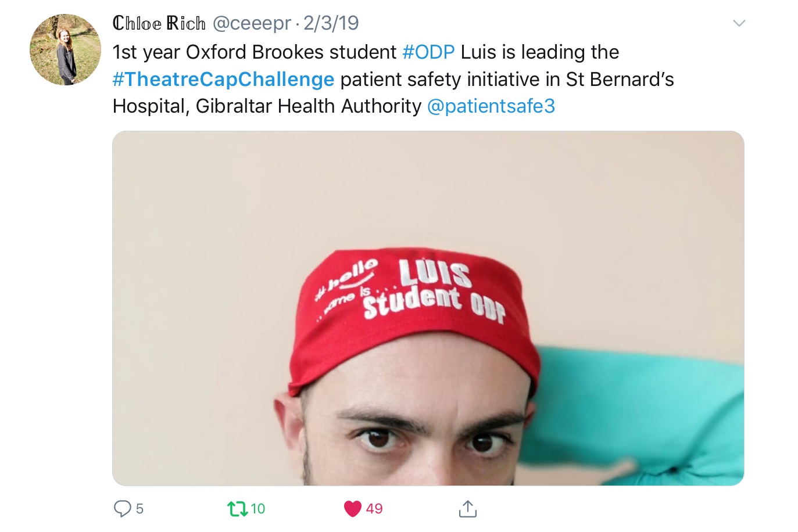Open the #TheatreCapChallenge hashtag
The width and height of the screenshot is (798, 532).
(x=223, y=80)
